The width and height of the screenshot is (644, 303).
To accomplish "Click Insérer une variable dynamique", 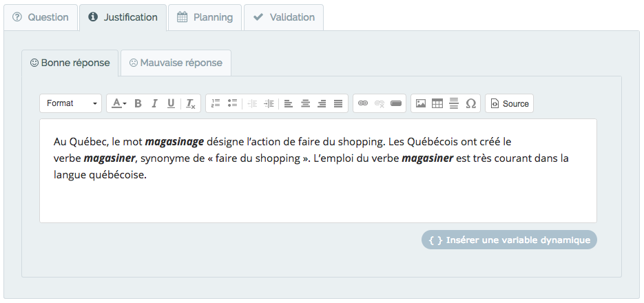I will click(x=509, y=240).
